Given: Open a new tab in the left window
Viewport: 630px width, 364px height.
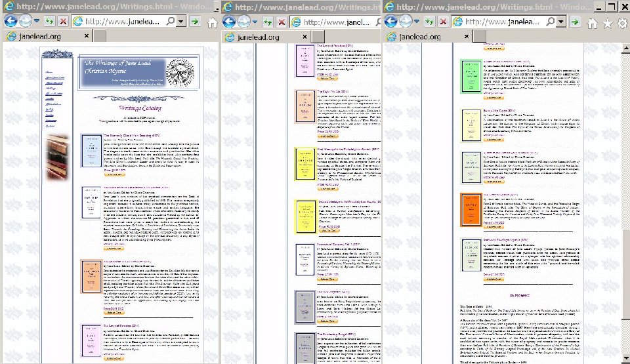Looking at the screenshot, I should point(100,36).
